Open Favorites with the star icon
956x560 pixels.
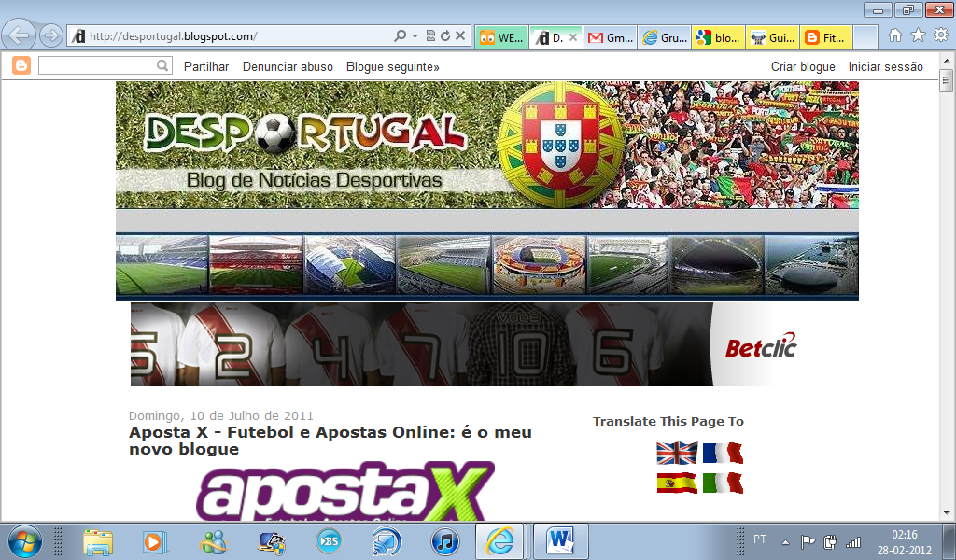[x=919, y=36]
